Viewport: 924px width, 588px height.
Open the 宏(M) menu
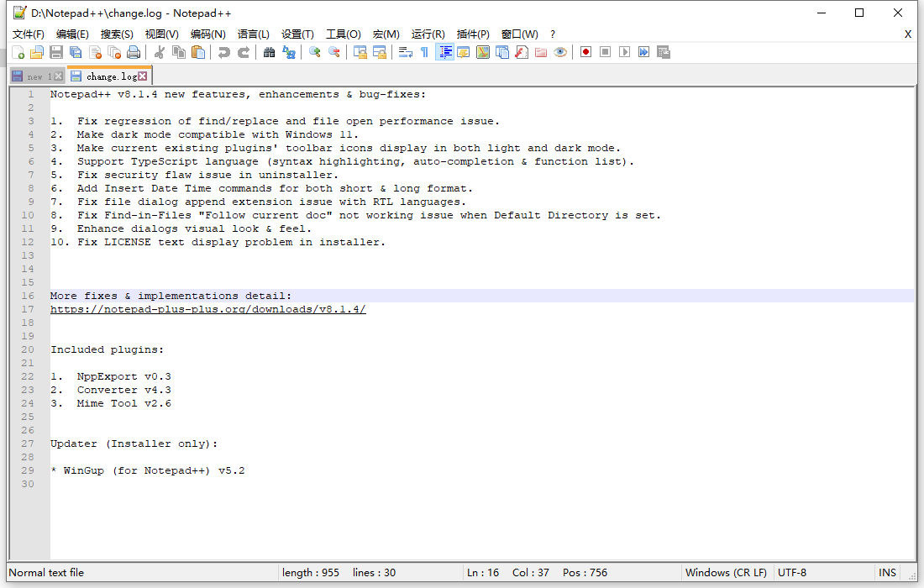tap(386, 34)
